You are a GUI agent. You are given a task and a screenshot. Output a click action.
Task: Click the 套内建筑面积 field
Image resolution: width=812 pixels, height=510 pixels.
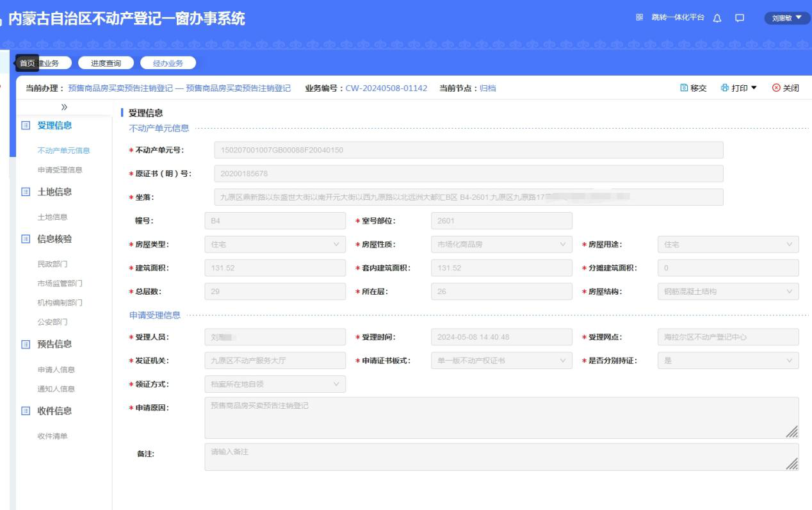[x=502, y=268]
